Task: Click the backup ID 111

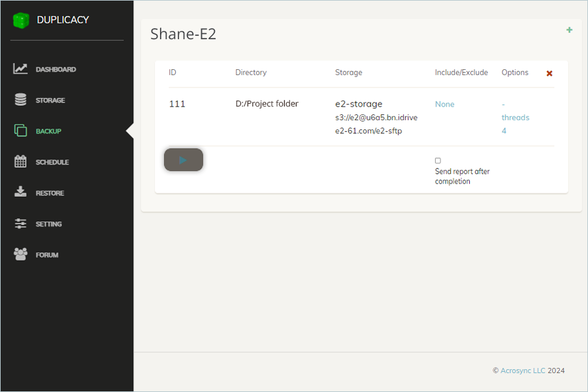Action: point(177,104)
